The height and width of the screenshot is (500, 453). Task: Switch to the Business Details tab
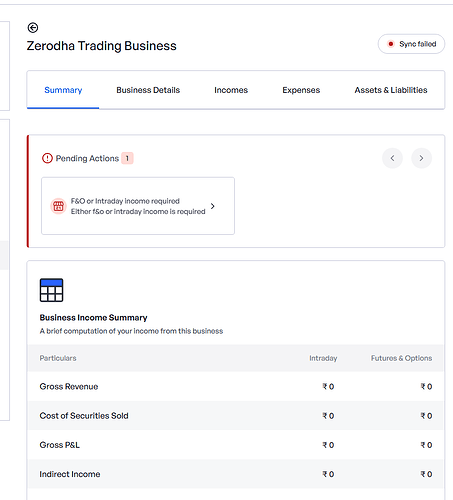(148, 90)
